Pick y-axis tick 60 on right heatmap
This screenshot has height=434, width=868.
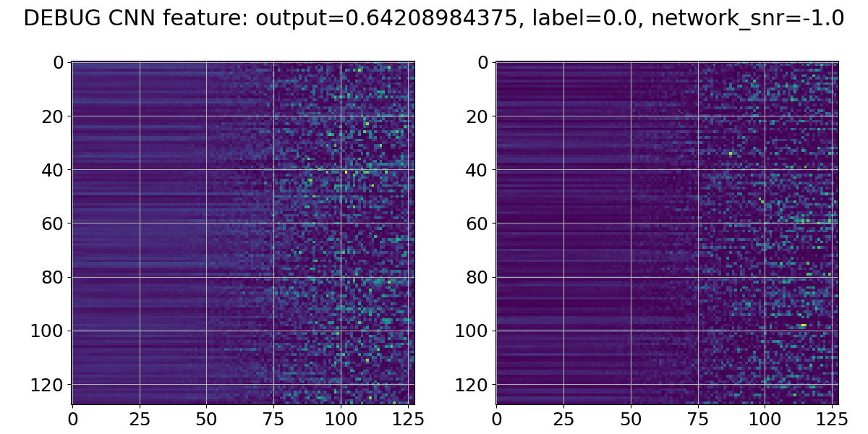[x=476, y=224]
